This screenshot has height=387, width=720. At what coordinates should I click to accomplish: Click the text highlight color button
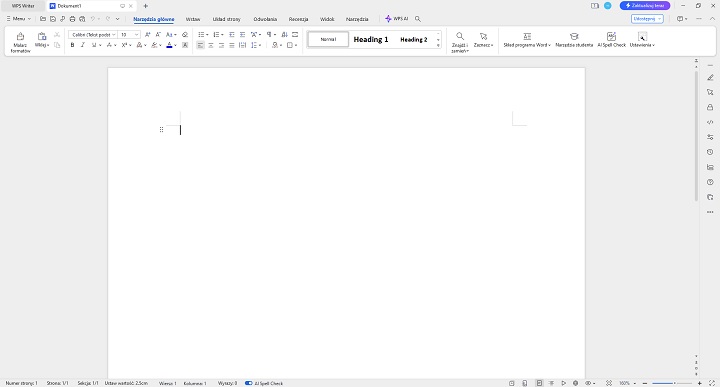[x=154, y=45]
